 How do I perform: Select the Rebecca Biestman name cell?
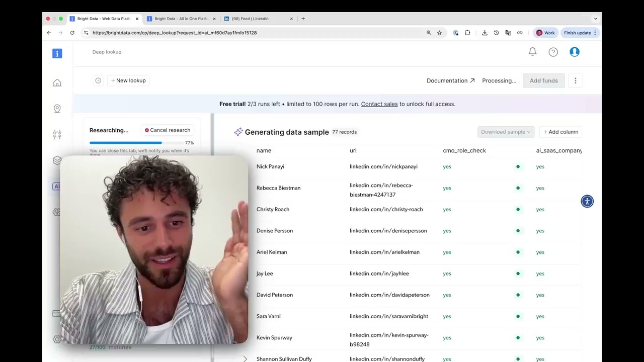tap(278, 188)
